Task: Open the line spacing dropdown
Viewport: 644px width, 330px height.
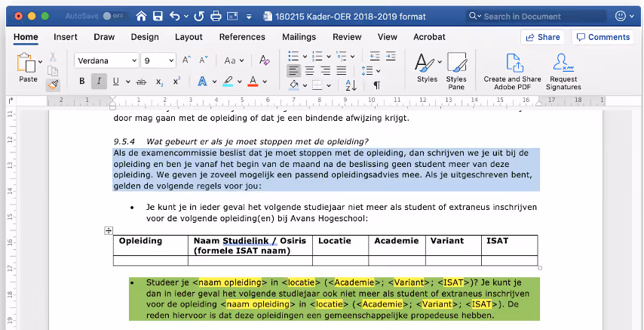Action: point(371,71)
